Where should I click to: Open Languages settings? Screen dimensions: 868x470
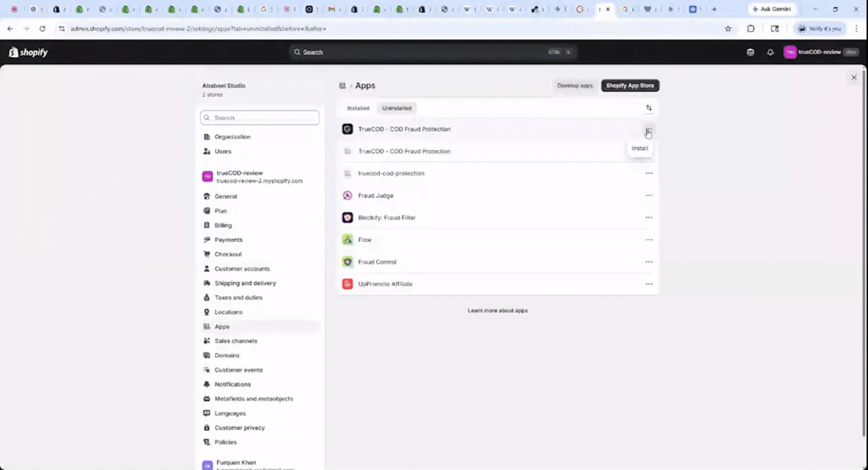click(260, 413)
